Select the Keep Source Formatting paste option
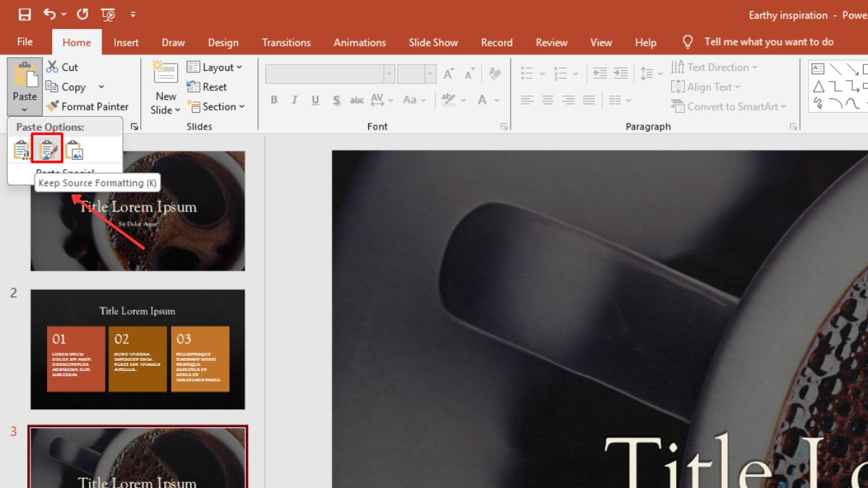The width and height of the screenshot is (868, 488). (48, 149)
